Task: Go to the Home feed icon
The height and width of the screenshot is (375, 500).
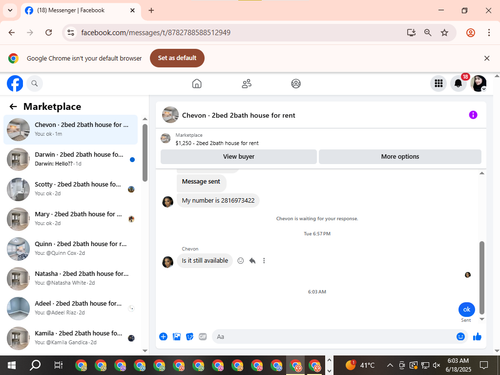Action: click(x=197, y=83)
